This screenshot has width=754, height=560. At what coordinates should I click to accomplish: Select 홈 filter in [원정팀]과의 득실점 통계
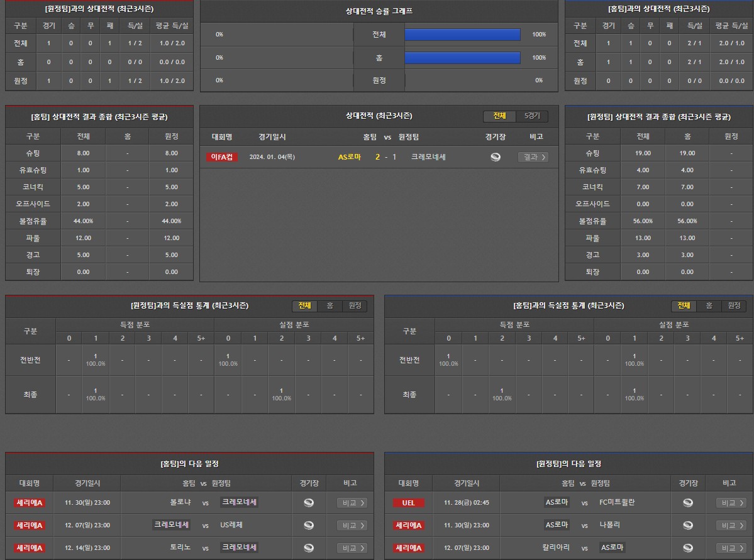330,305
